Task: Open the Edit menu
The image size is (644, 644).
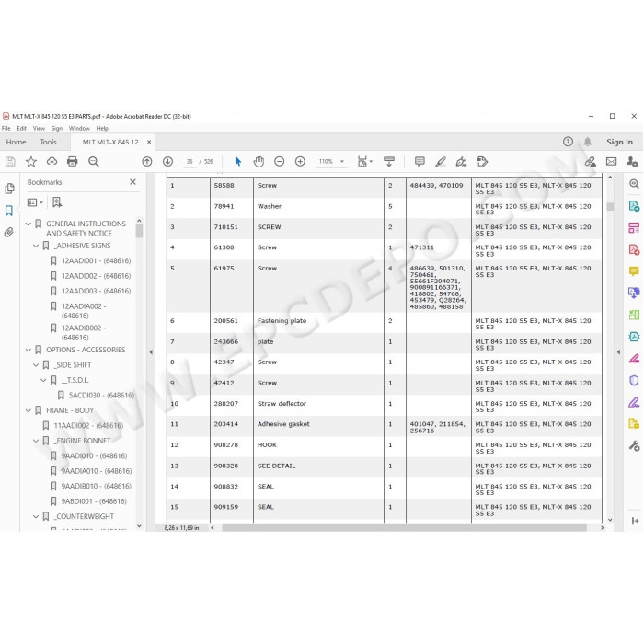Action: point(22,128)
